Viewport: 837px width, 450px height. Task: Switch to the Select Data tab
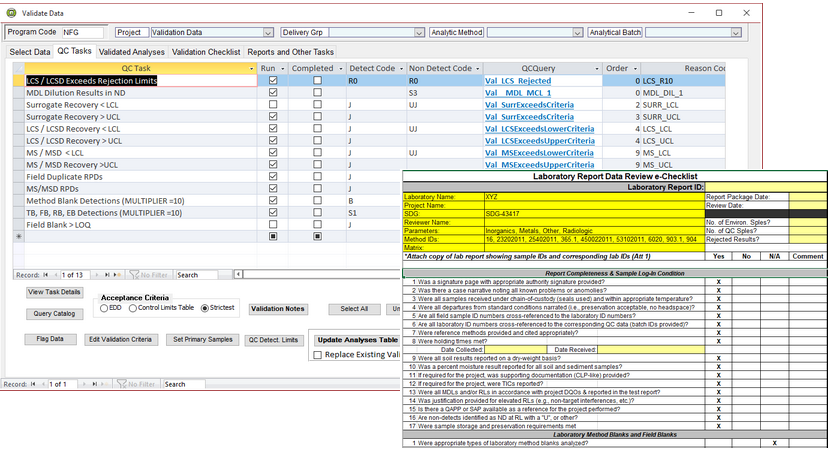pos(30,52)
